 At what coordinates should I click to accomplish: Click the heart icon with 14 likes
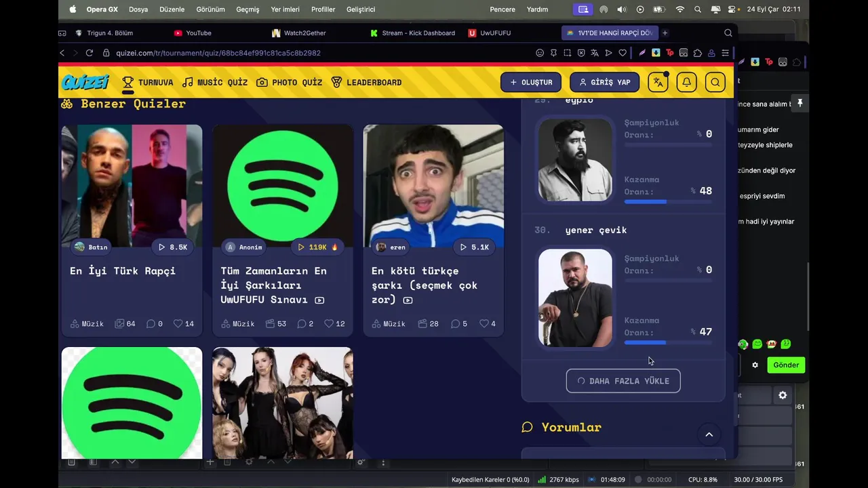tap(178, 324)
